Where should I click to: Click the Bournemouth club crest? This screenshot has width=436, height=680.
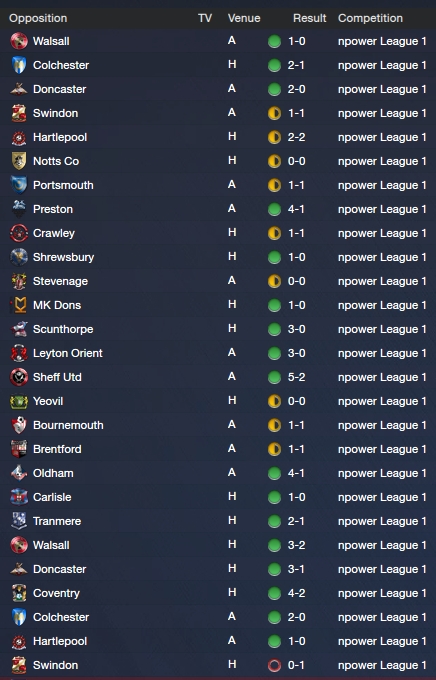[19, 425]
